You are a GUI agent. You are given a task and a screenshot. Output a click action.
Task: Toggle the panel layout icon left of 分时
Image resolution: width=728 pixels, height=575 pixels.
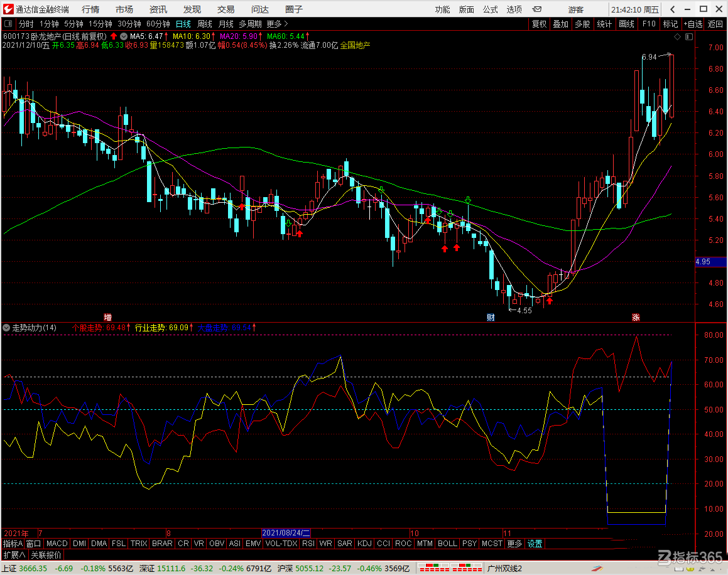click(8, 24)
